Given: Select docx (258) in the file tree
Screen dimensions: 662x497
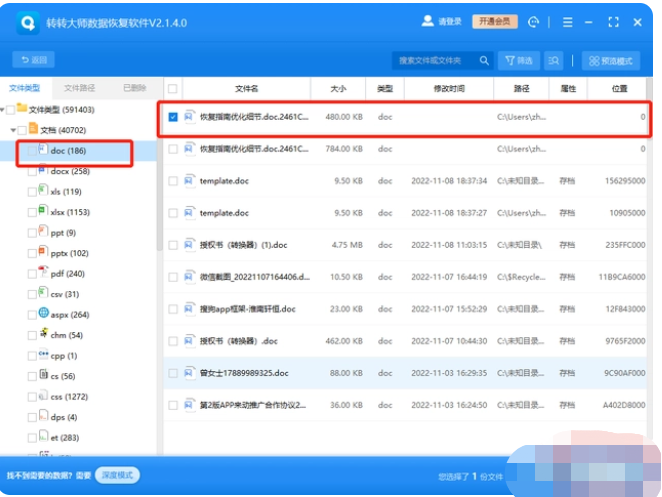Looking at the screenshot, I should click(x=69, y=171).
